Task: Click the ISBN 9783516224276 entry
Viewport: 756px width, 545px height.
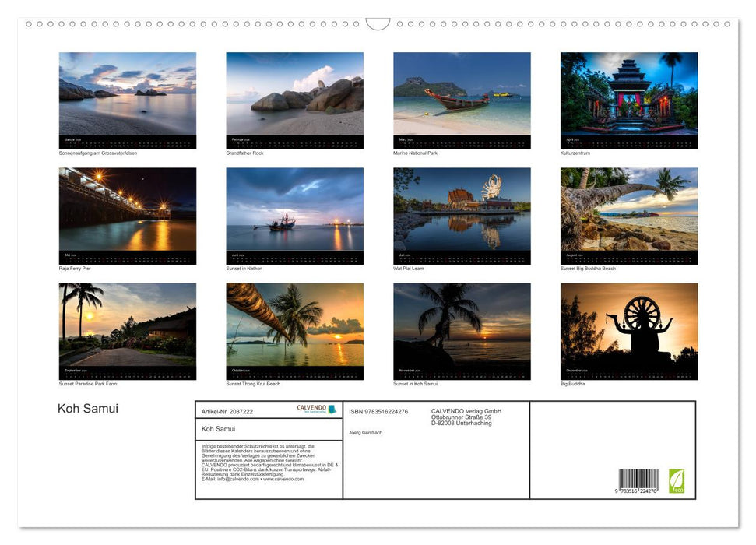Action: pos(379,410)
